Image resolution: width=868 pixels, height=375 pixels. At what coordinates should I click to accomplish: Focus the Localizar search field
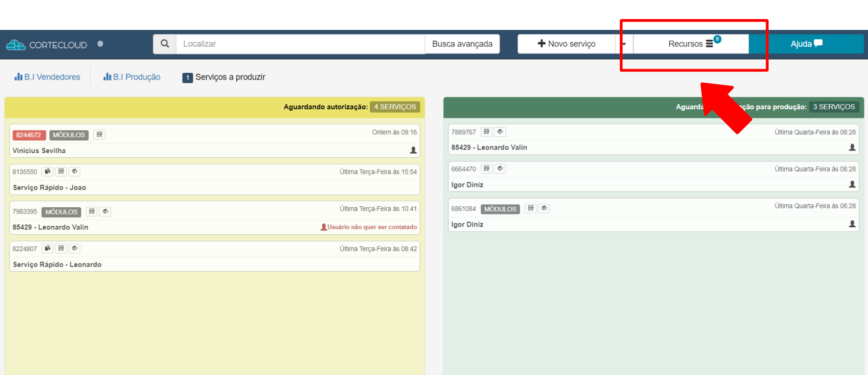pyautogui.click(x=300, y=44)
